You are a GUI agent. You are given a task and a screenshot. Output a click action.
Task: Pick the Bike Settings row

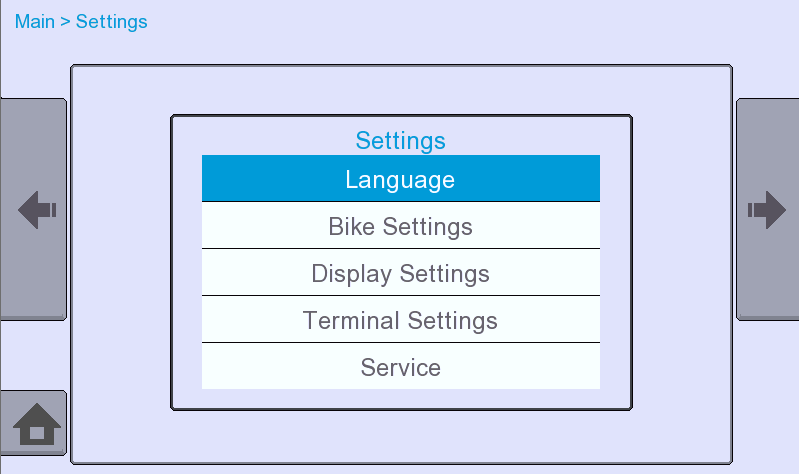[x=401, y=225]
